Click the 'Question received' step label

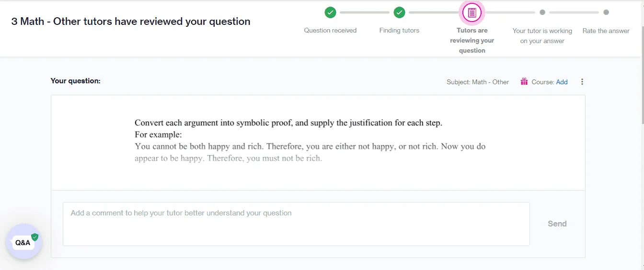[x=330, y=30]
